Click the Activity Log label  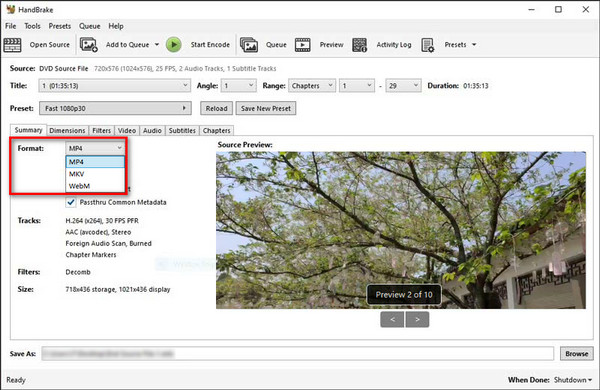tap(394, 45)
